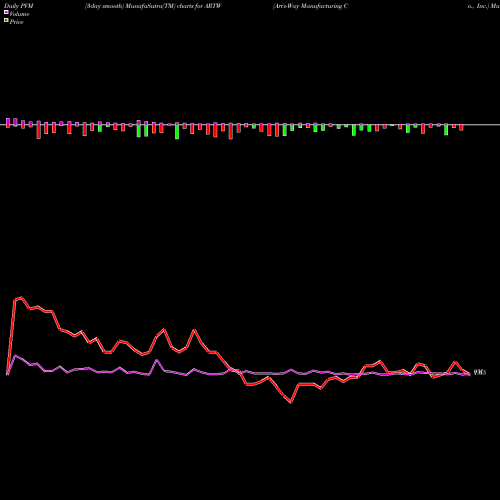
Task: Click the 'Daily PVM' title text
Action: coord(19,6)
